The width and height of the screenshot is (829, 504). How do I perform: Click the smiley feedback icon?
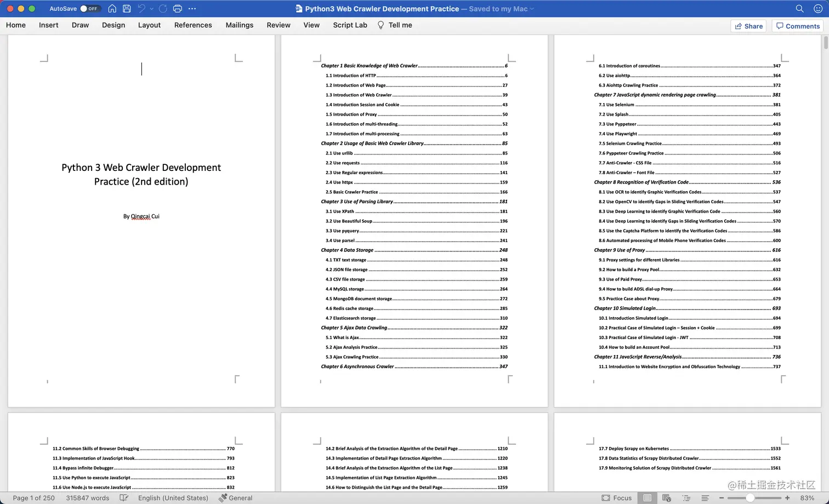pyautogui.click(x=818, y=9)
